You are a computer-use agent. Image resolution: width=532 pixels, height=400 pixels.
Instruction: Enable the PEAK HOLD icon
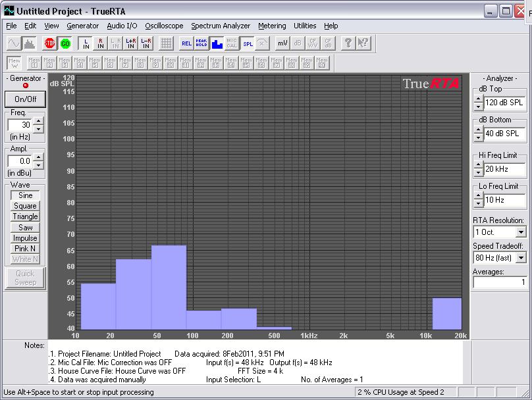coord(201,43)
